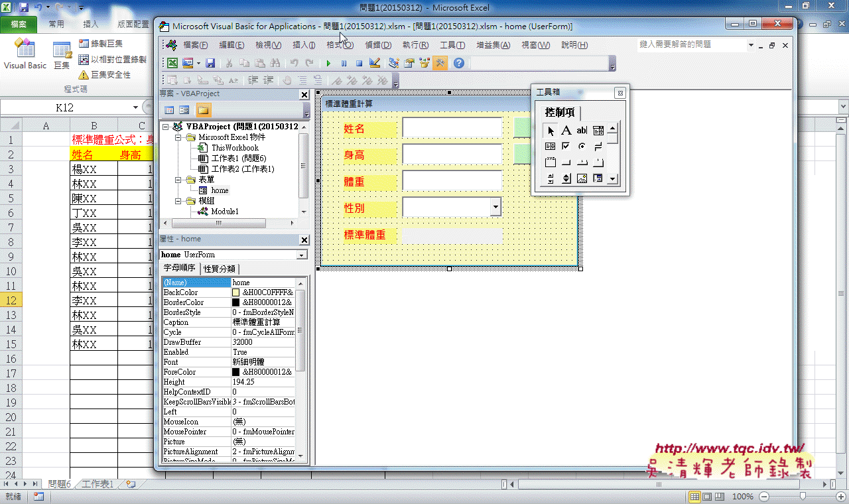Save the project with the VBA toolbar disk icon
The image size is (849, 504).
[x=210, y=63]
